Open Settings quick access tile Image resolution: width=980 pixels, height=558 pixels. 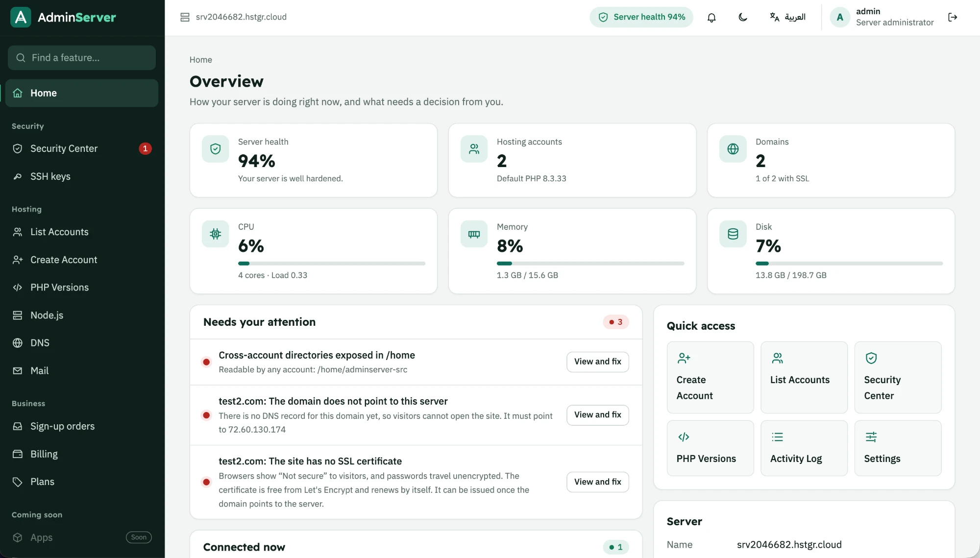click(x=898, y=448)
